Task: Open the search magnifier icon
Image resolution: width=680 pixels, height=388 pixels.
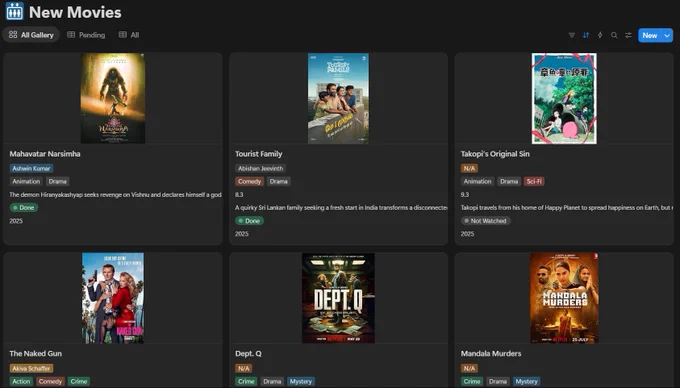Action: coord(614,35)
